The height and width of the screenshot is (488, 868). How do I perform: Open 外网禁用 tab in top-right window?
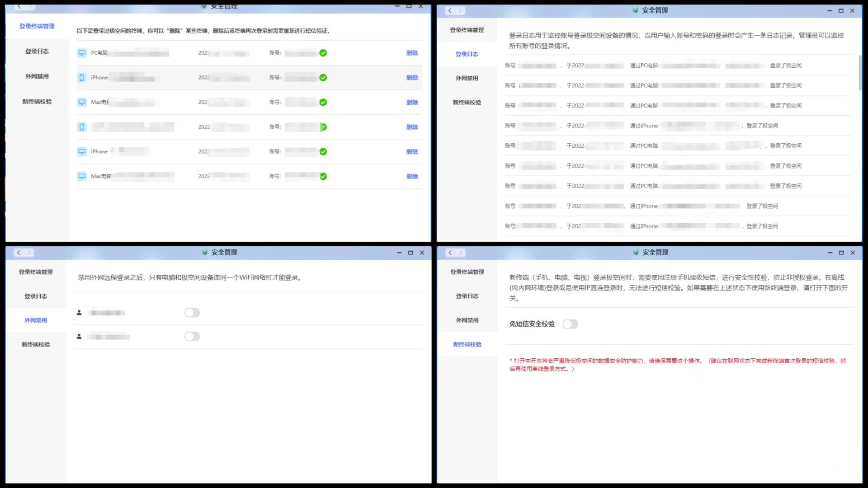[x=467, y=78]
